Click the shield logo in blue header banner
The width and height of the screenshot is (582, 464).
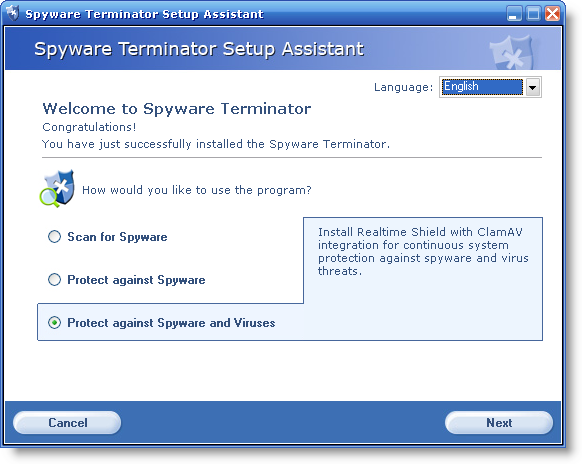(x=511, y=52)
